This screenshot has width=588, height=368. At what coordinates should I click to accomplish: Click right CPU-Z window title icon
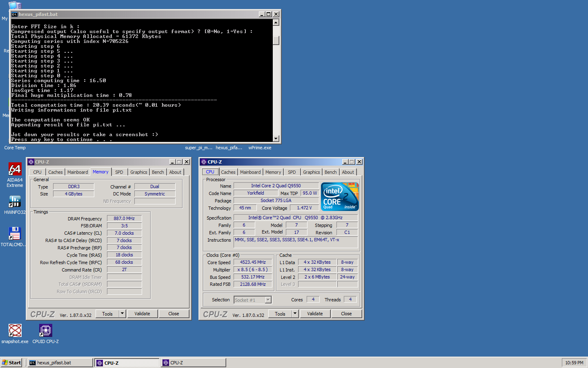tap(204, 162)
